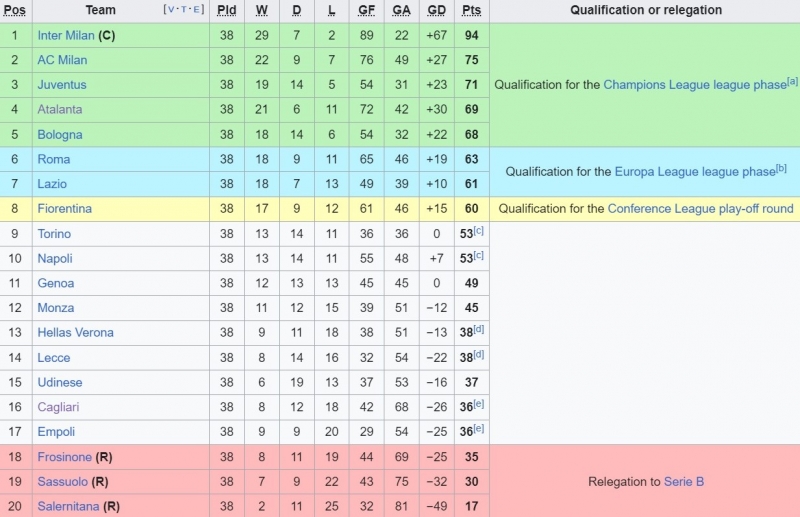Open footnote [a] beside Champions League qualification
Viewport: 800px width, 517px height.
click(792, 81)
